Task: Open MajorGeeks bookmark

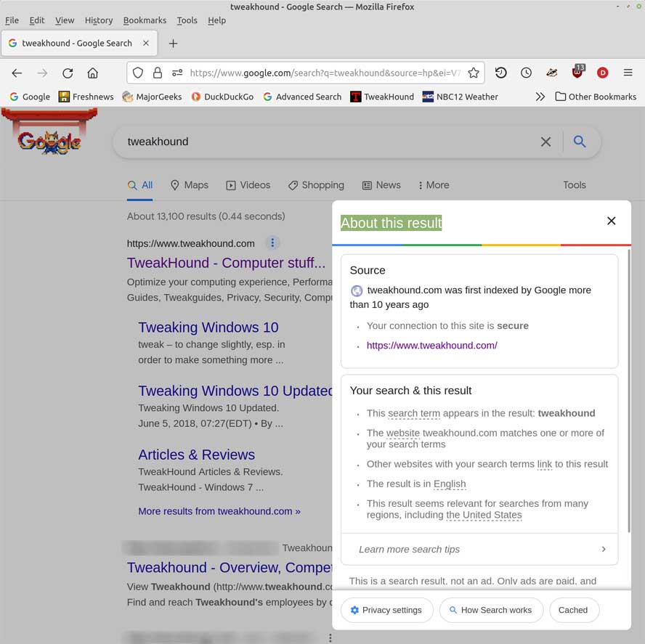Action: click(x=152, y=97)
